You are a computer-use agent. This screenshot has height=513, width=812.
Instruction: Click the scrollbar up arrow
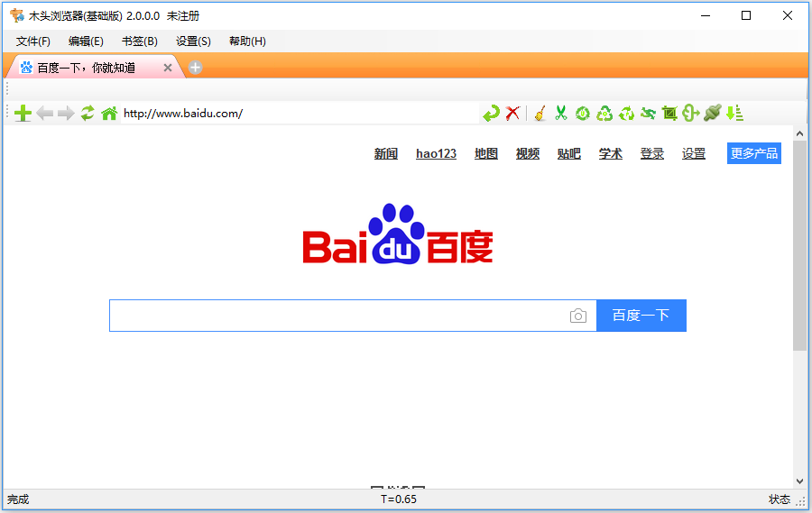(x=799, y=133)
